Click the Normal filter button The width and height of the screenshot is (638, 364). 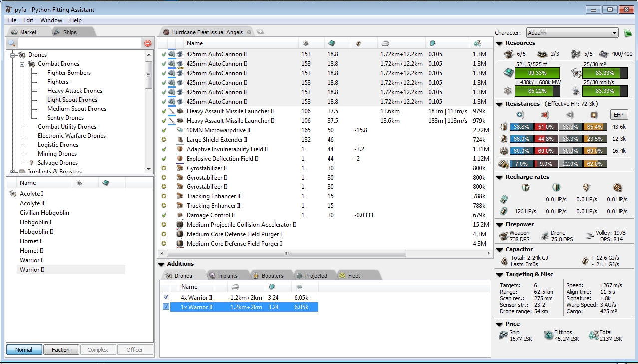click(24, 350)
